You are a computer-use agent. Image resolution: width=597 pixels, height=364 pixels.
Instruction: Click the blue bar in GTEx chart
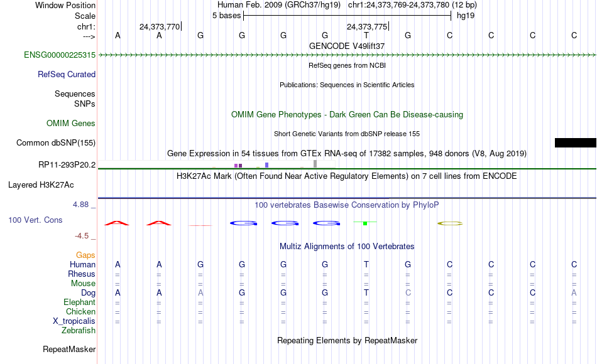[266, 165]
